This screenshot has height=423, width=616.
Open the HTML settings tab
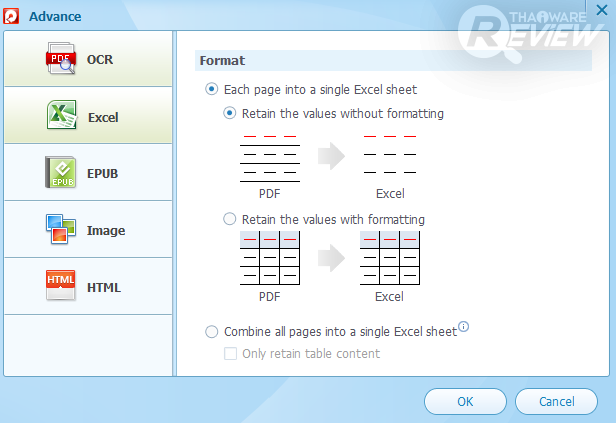[x=88, y=286]
